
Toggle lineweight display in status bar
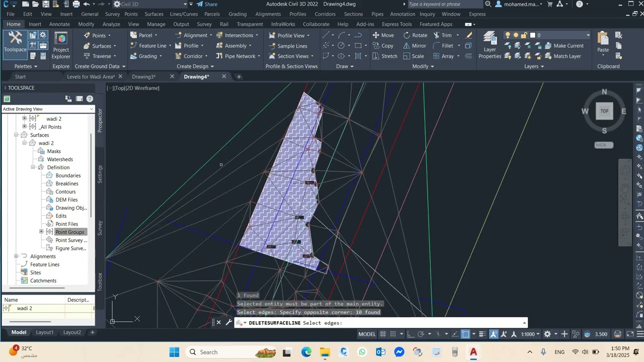(482, 334)
